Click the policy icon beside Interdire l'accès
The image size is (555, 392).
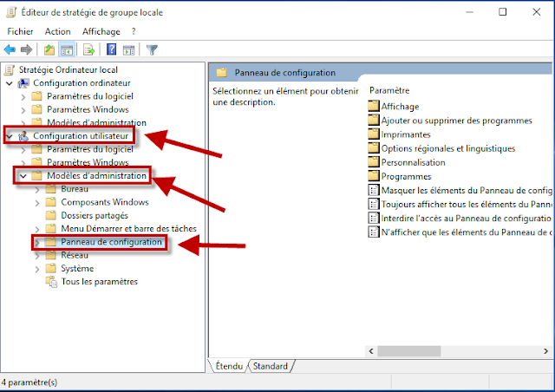coord(374,218)
